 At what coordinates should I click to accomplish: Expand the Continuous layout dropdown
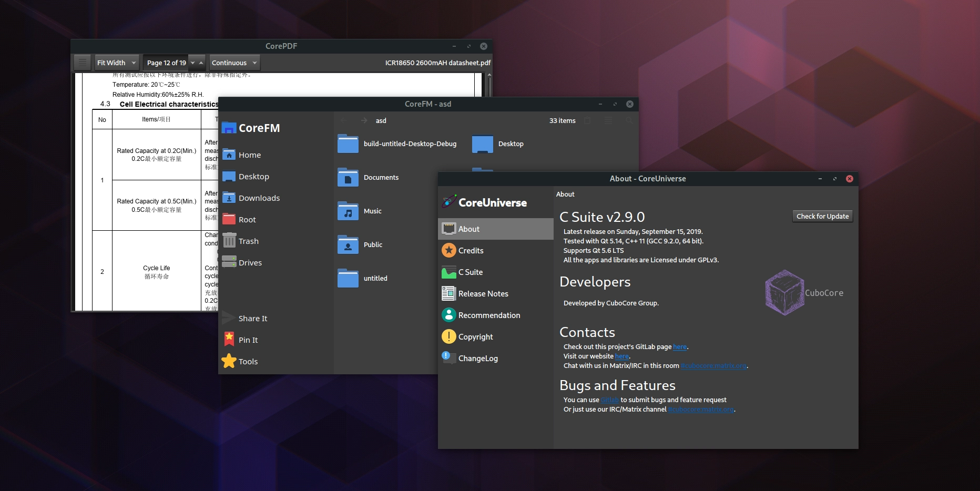tap(254, 63)
